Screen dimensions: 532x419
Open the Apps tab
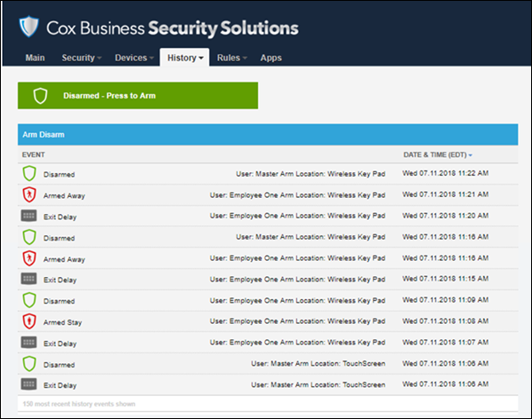(270, 58)
